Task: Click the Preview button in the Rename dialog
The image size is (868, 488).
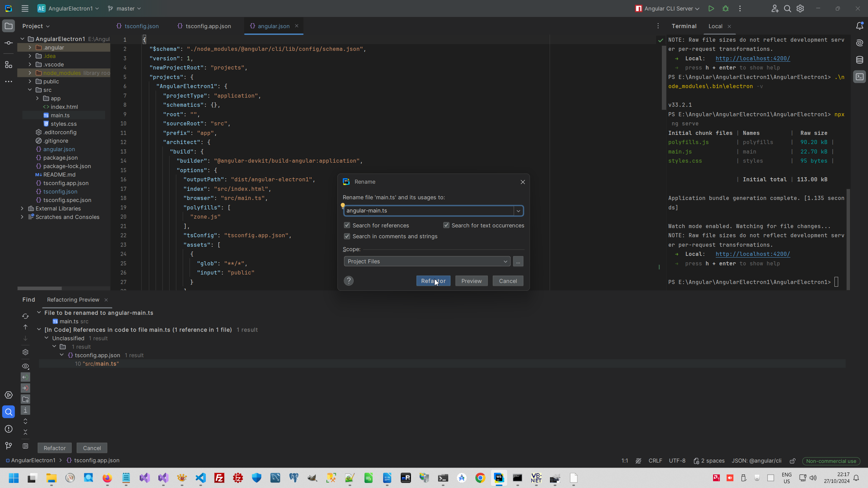Action: point(471,281)
